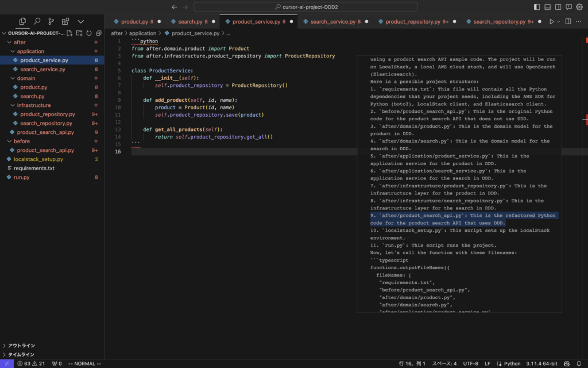Open notifications bell in status bar

579,363
